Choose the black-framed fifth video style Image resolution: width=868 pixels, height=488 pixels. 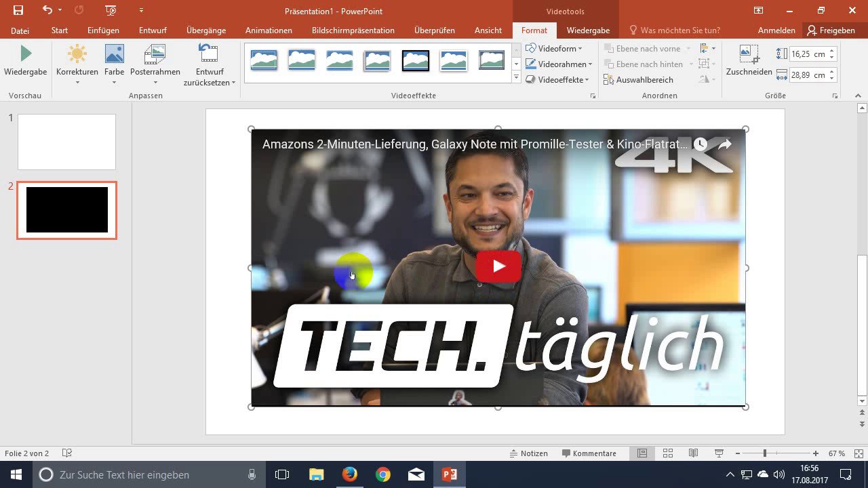pyautogui.click(x=416, y=60)
